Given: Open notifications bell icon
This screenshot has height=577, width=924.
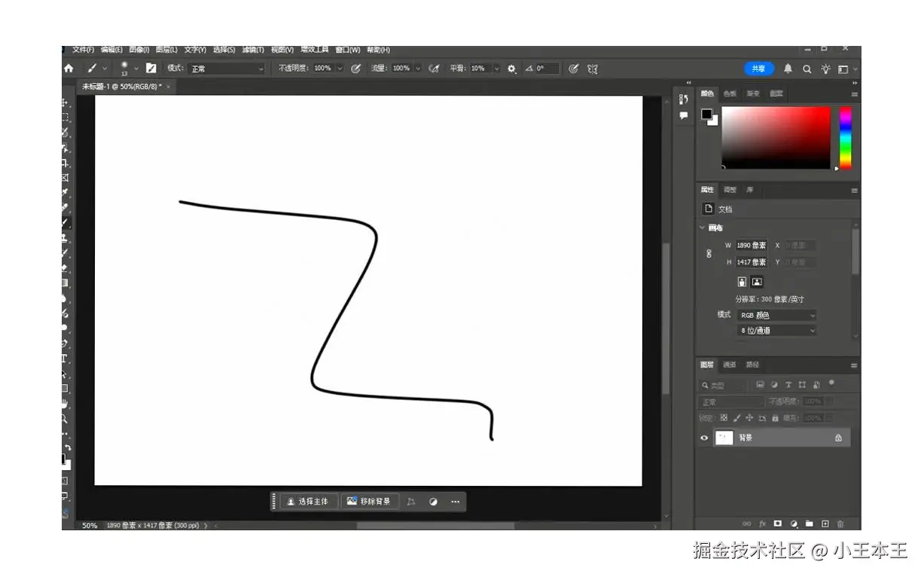Looking at the screenshot, I should pos(788,69).
